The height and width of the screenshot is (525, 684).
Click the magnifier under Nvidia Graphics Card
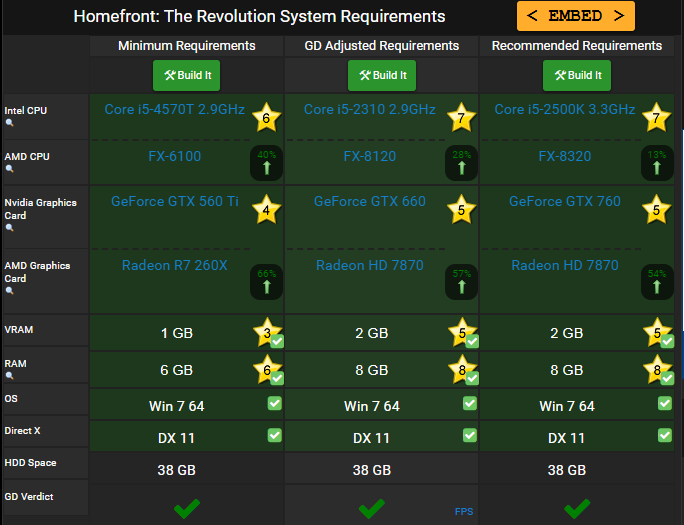pyautogui.click(x=9, y=227)
